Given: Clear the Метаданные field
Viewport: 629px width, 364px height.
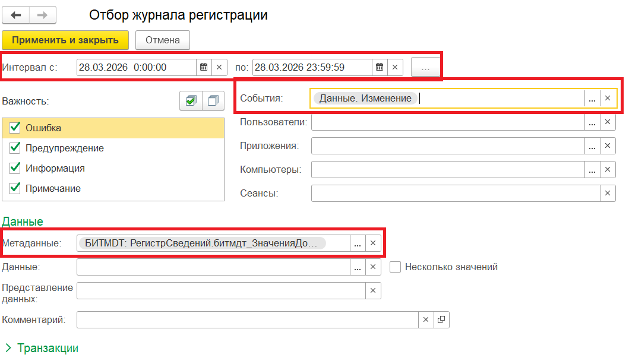Looking at the screenshot, I should coord(373,243).
